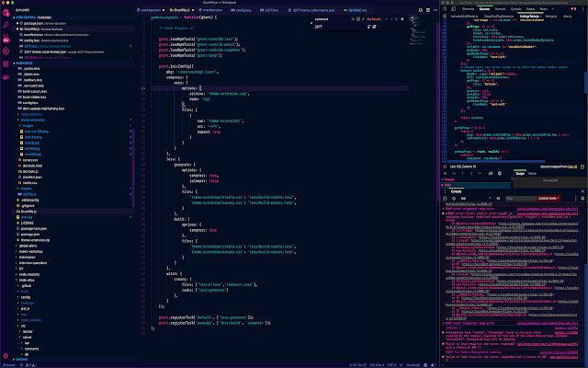Open the editor More Actions ellipsis menu

point(435,10)
